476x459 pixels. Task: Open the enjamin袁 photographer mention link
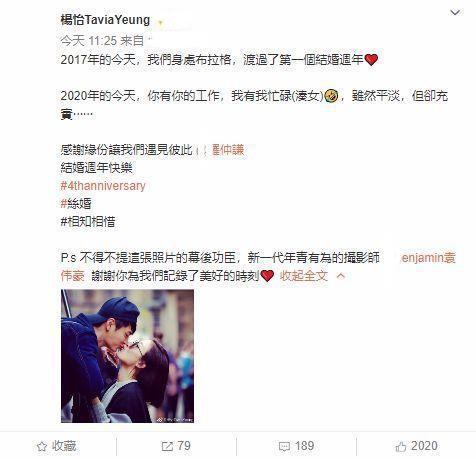(x=428, y=258)
